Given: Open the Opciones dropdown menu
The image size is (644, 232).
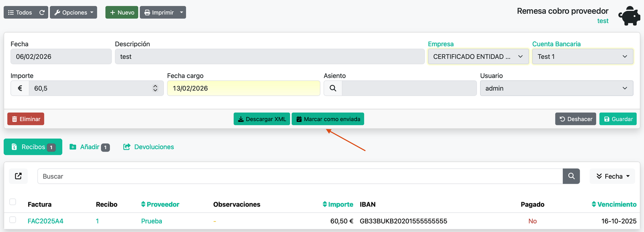Looking at the screenshot, I should (73, 12).
